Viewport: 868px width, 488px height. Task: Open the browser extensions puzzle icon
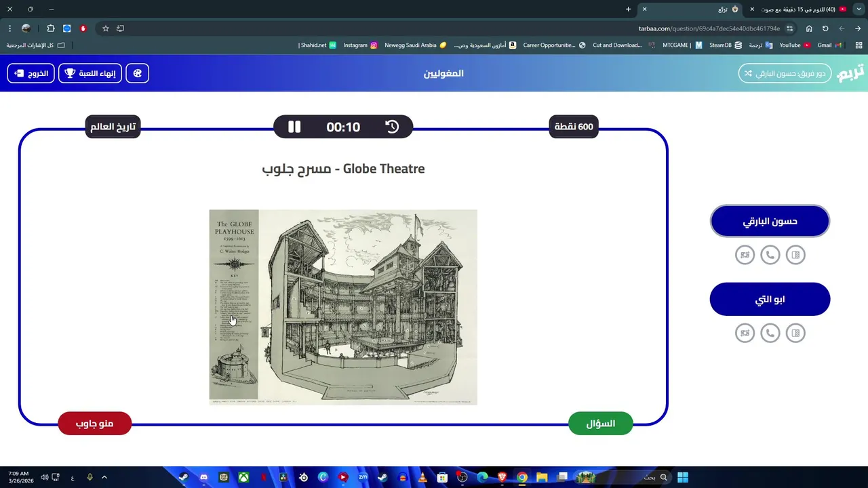(51, 28)
